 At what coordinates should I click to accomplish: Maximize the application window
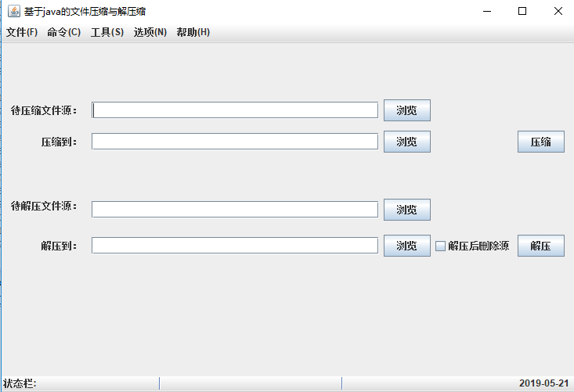pyautogui.click(x=522, y=11)
